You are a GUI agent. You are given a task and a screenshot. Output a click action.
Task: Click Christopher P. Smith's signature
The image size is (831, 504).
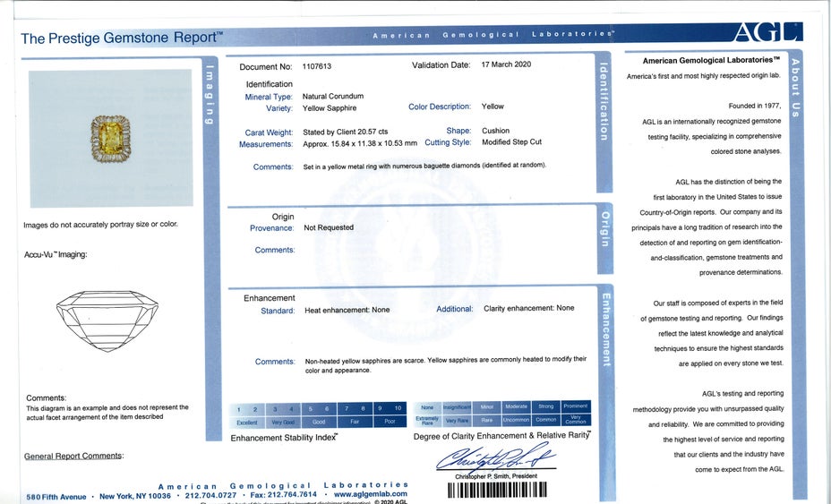495,459
